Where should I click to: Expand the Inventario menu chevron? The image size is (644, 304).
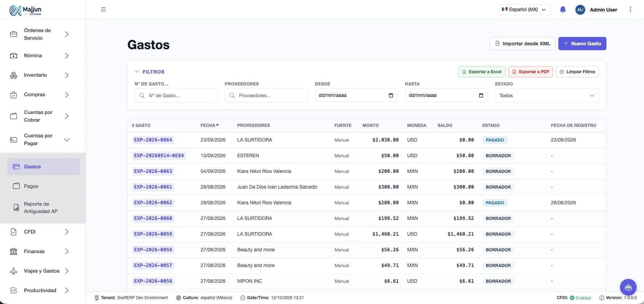pos(67,75)
